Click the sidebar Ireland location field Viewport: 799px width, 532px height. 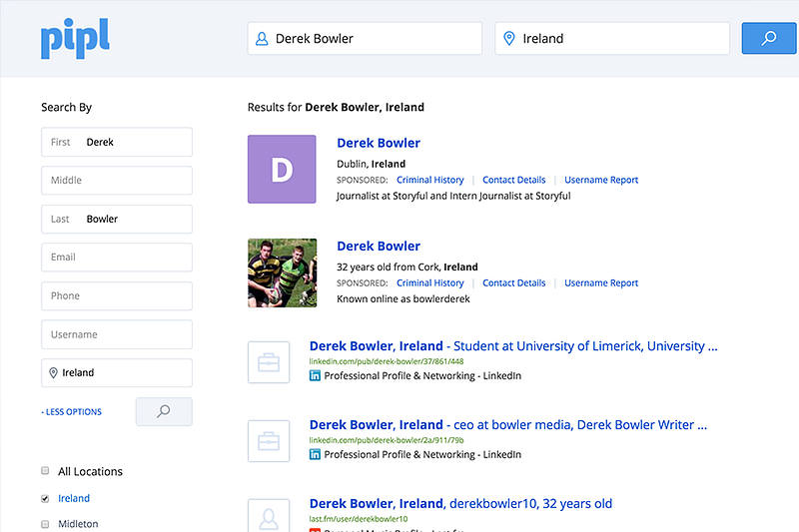[117, 372]
